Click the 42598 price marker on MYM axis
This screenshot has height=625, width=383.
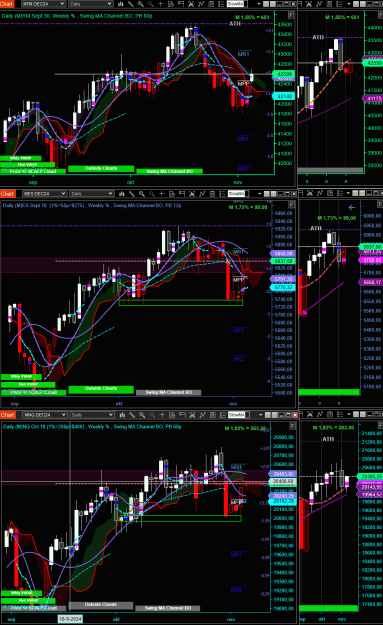tap(283, 74)
